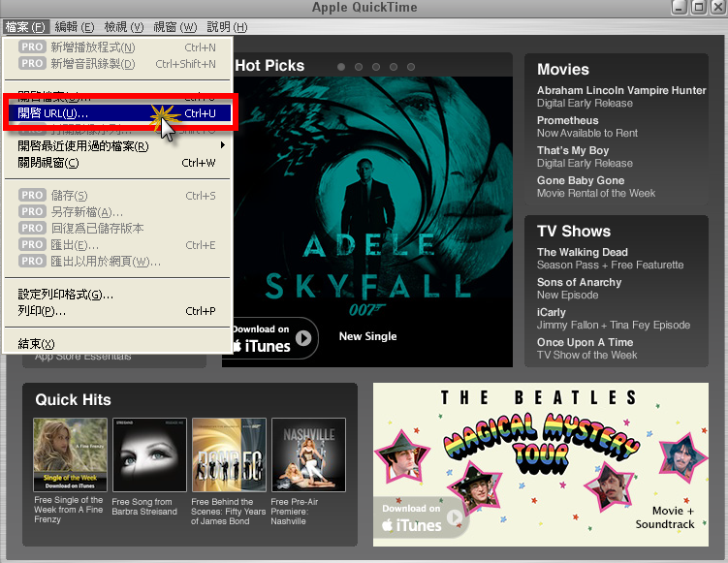Click Free Song from Barbra Streisand caption

point(144,507)
